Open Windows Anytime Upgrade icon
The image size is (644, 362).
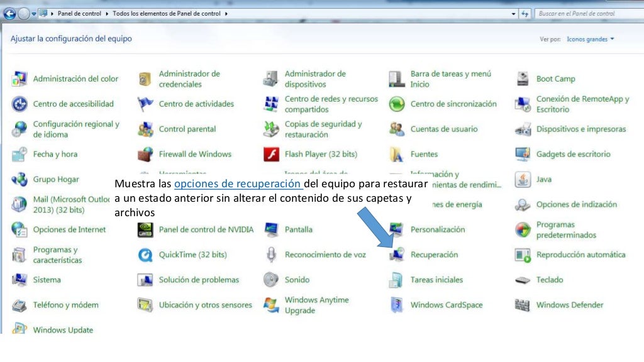(270, 305)
